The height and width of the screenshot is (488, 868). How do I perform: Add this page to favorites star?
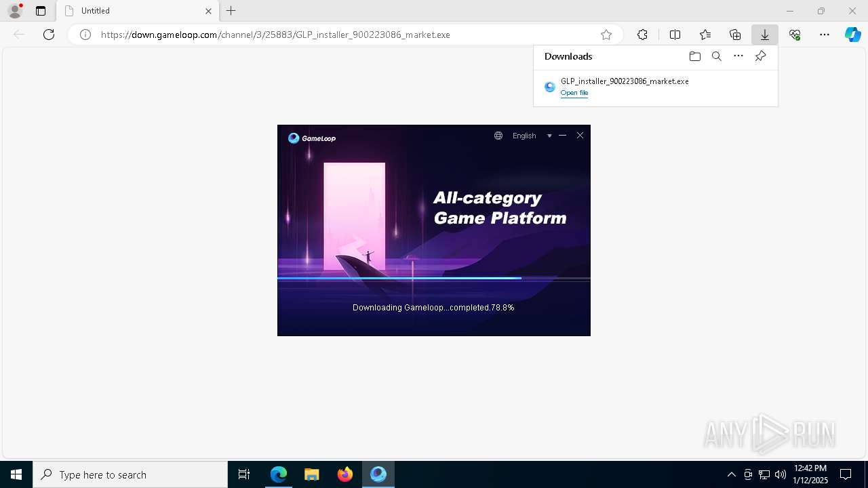point(606,35)
